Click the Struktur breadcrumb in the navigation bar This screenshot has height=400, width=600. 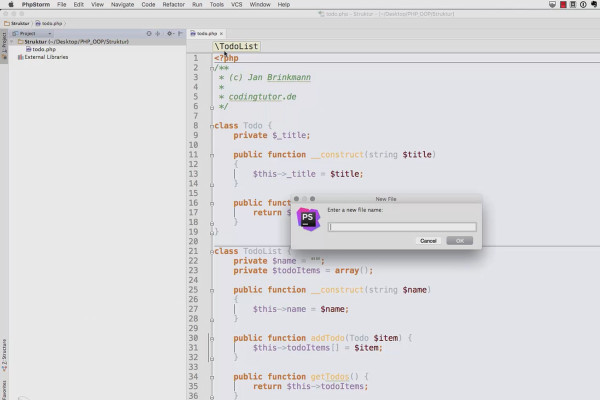[17, 23]
